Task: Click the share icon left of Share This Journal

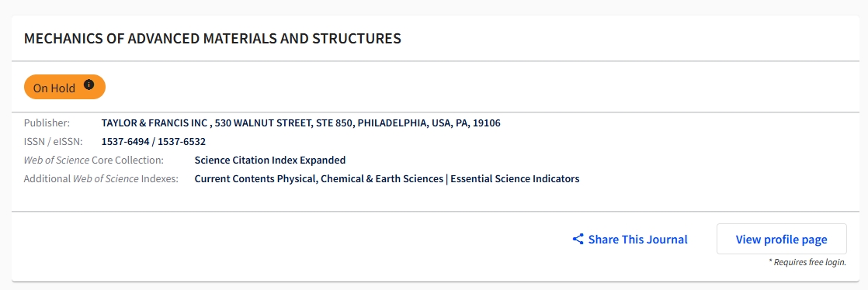Action: [x=578, y=239]
